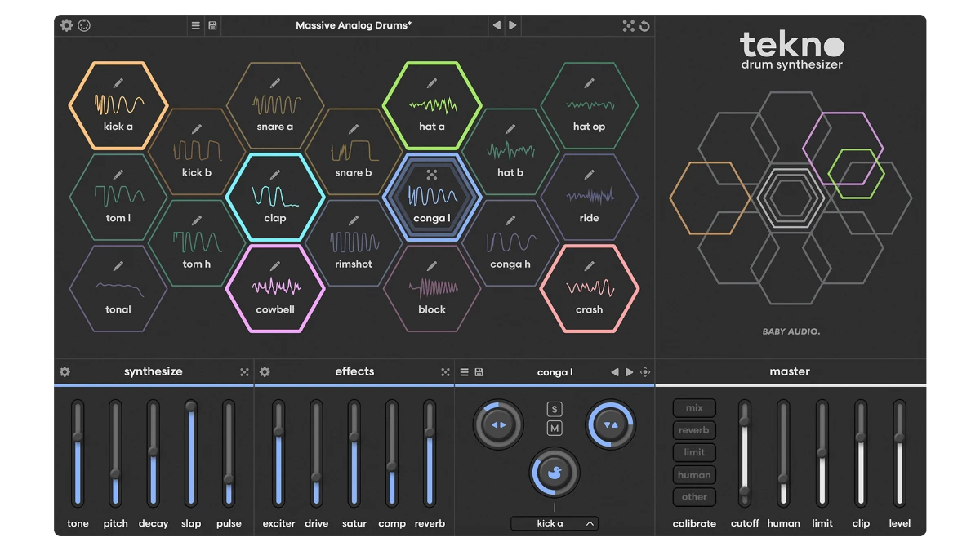Click the pan knob with left-right arrows
The image size is (980, 551).
pyautogui.click(x=498, y=424)
